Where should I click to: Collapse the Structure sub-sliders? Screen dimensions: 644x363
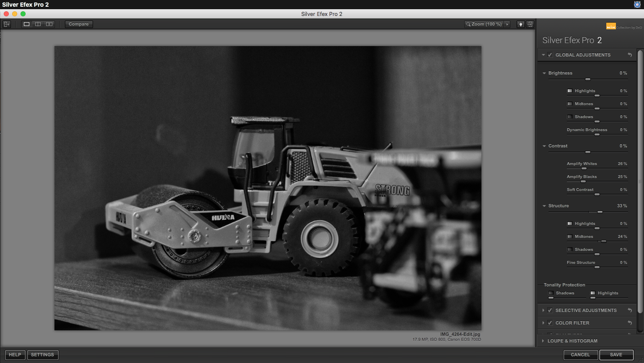coord(544,206)
